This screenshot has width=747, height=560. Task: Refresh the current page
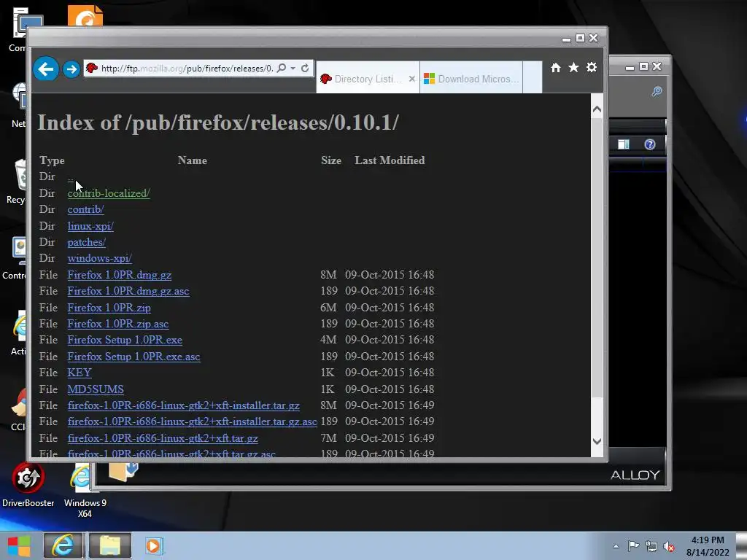(305, 68)
